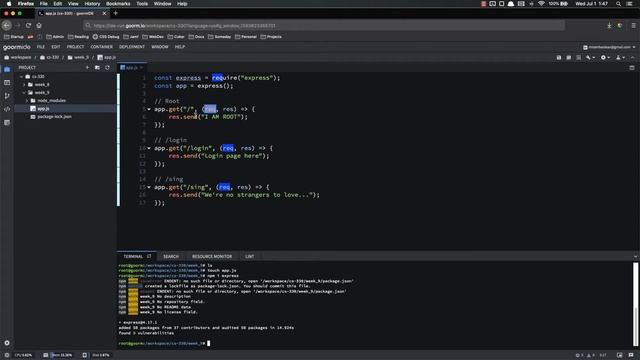Open the dropdown arrow next to run icon
Screen dimensions: 640x360
(x=609, y=58)
